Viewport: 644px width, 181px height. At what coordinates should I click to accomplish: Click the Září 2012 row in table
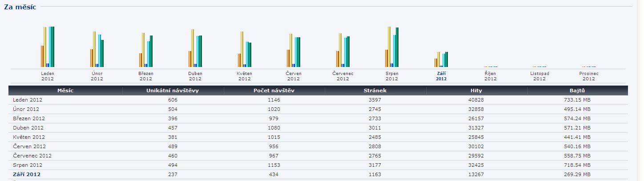(x=27, y=174)
